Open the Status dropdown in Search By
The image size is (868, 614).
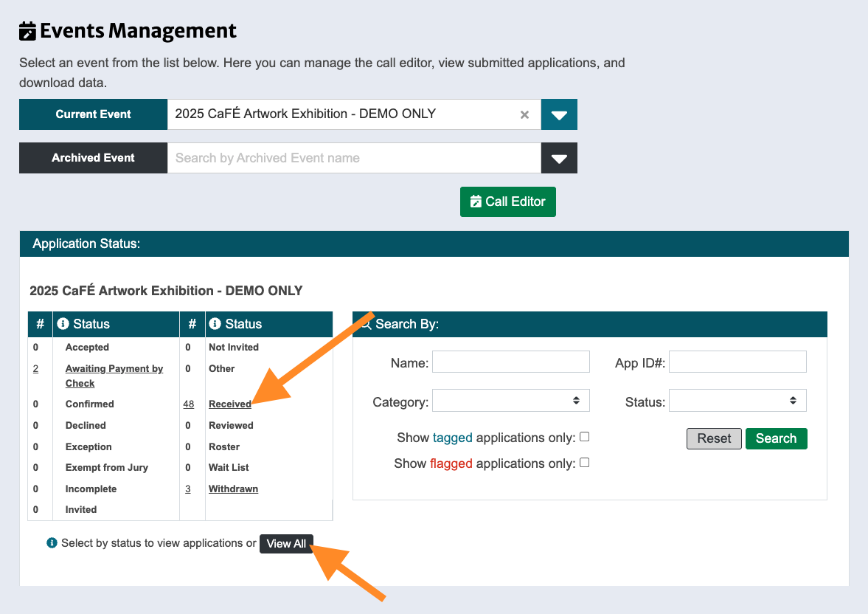(x=737, y=401)
